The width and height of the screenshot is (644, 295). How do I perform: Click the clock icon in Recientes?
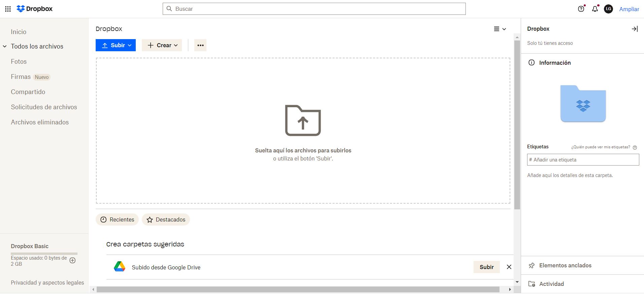coord(103,219)
